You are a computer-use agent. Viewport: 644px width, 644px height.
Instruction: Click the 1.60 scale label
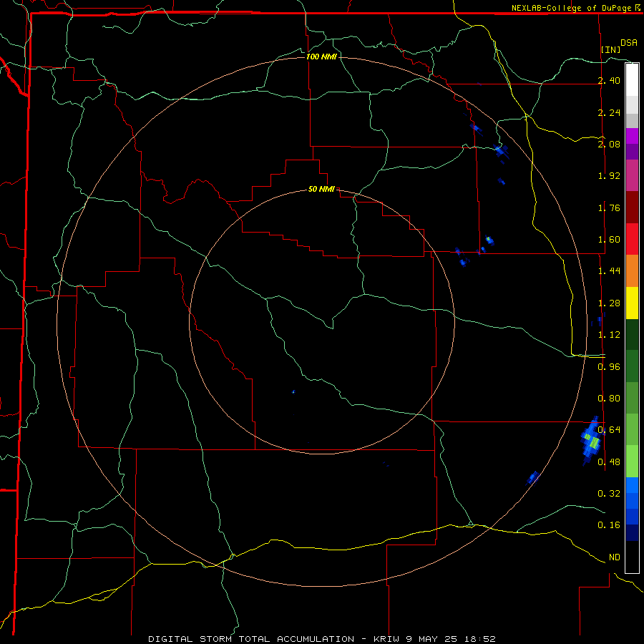(x=609, y=240)
